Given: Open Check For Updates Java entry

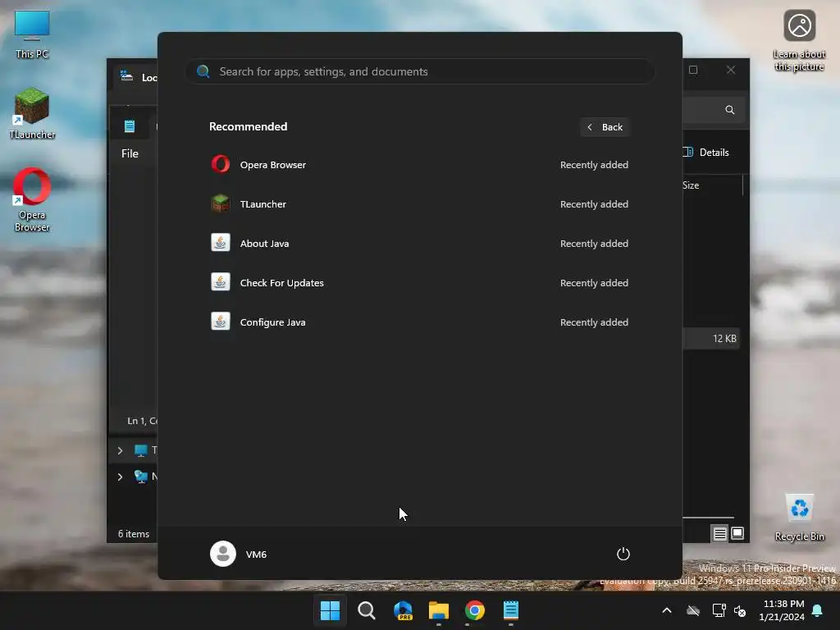Looking at the screenshot, I should point(419,283).
